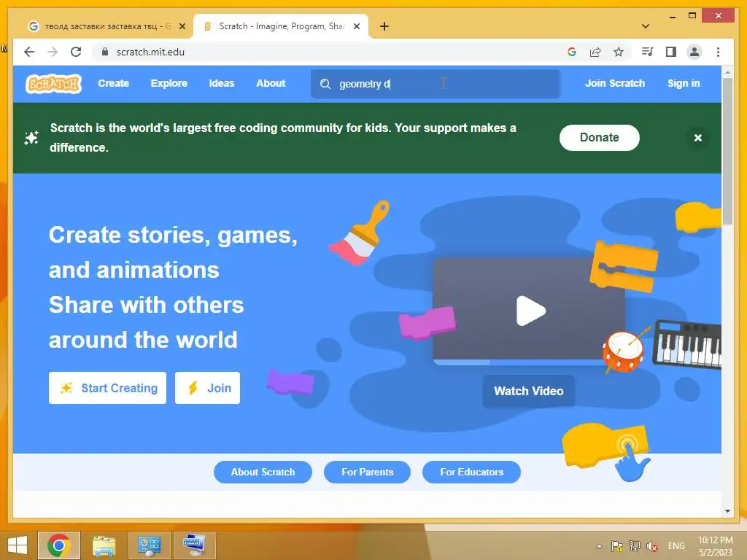Open the tab search chevron
This screenshot has height=560, width=747.
point(646,26)
